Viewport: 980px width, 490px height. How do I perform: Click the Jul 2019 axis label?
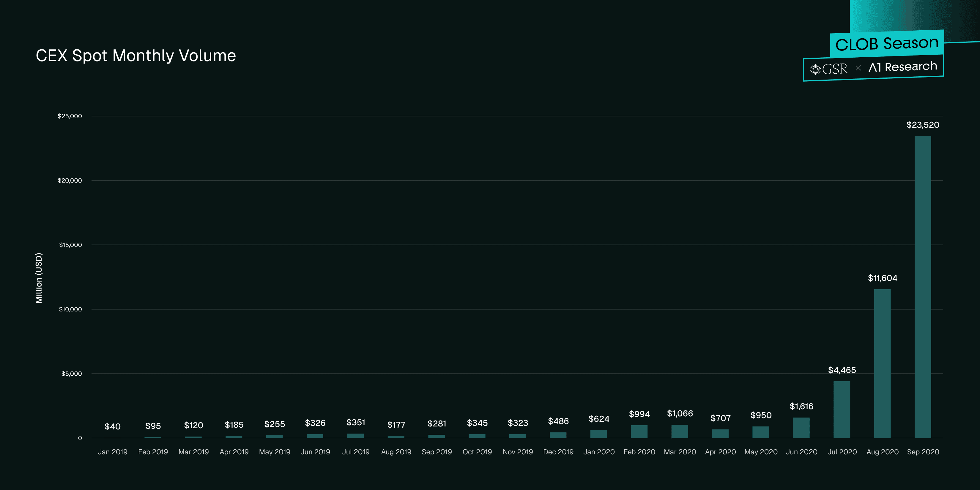356,452
